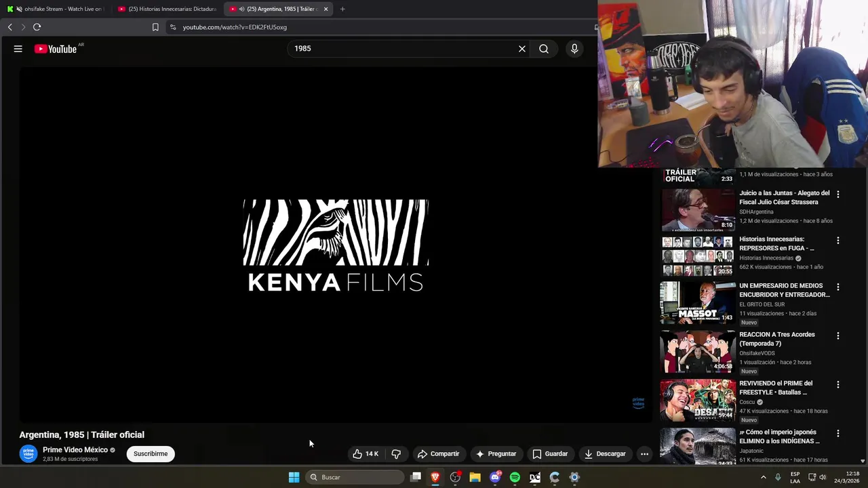Click the Coscu channel name
868x488 pixels.
click(747, 402)
